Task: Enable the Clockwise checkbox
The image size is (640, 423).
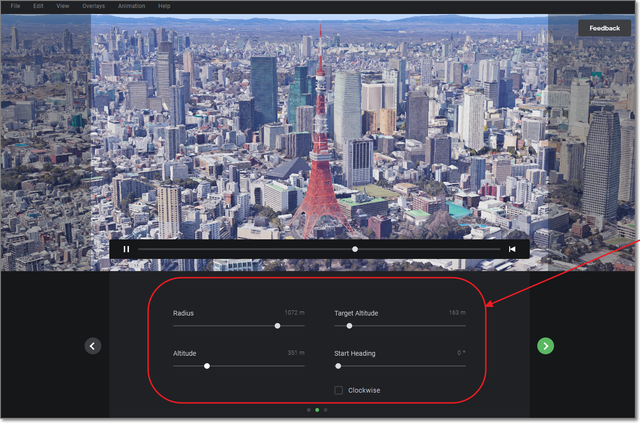Action: click(x=339, y=390)
